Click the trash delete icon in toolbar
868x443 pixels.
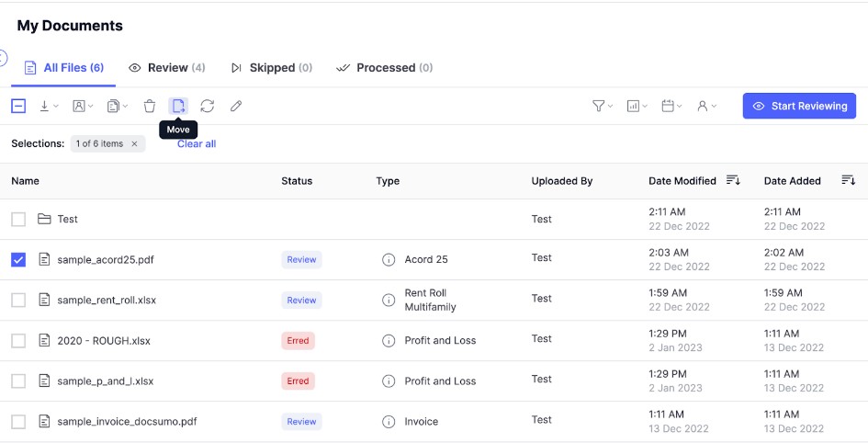pyautogui.click(x=150, y=107)
